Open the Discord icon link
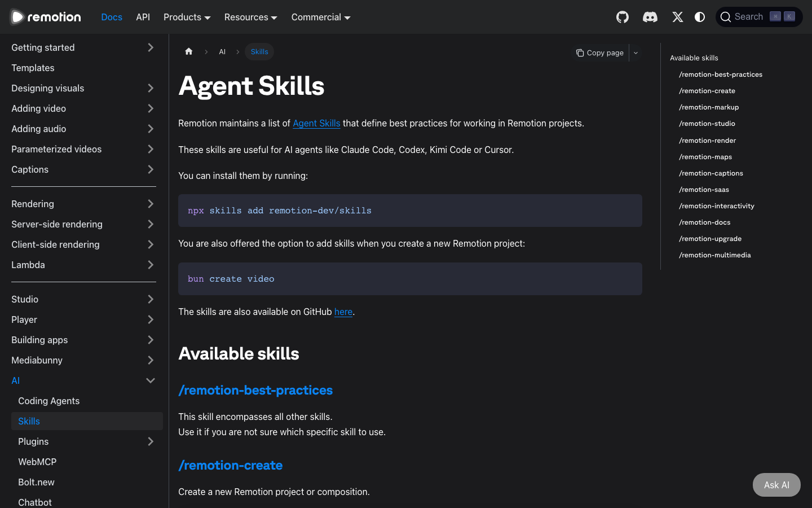Screen dimensions: 812x508 (x=650, y=17)
